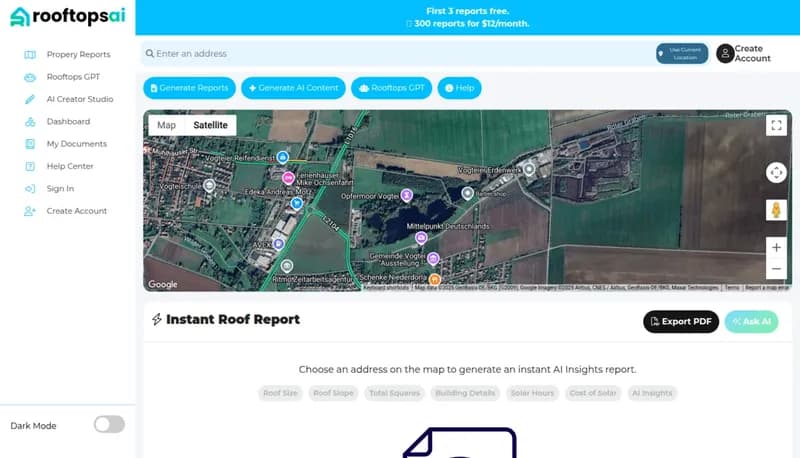Click the Edeka shopping cart marker
Image resolution: width=800 pixels, height=458 pixels.
296,203
